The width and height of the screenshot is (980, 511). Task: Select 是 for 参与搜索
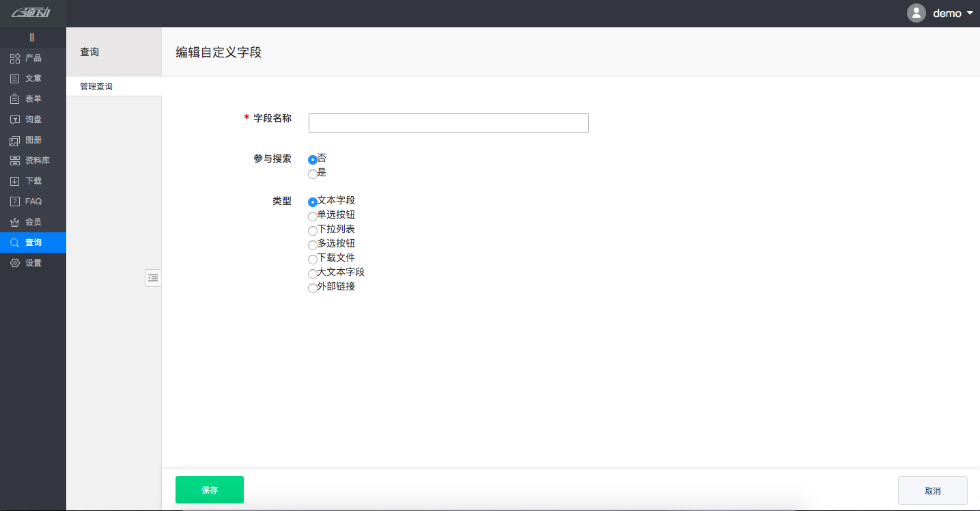click(313, 174)
